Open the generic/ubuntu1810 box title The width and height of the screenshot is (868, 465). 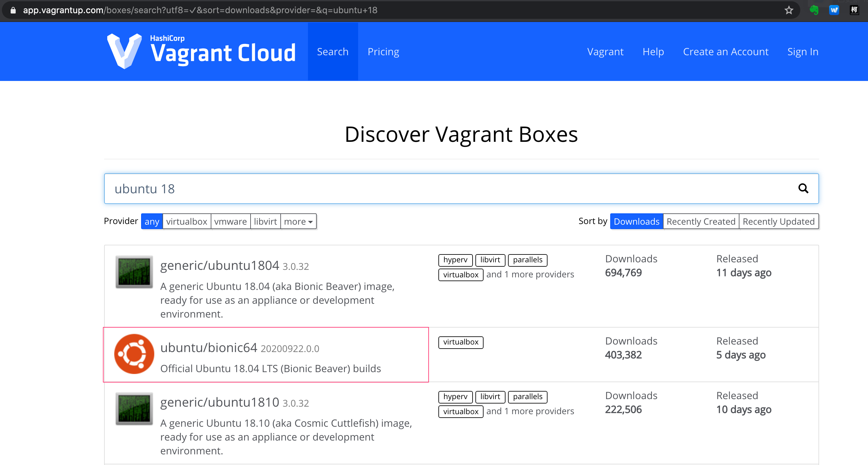(220, 402)
